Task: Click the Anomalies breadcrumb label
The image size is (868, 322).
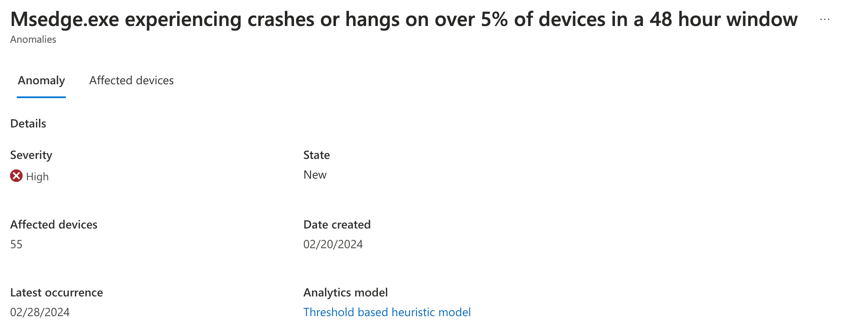Action: [33, 39]
